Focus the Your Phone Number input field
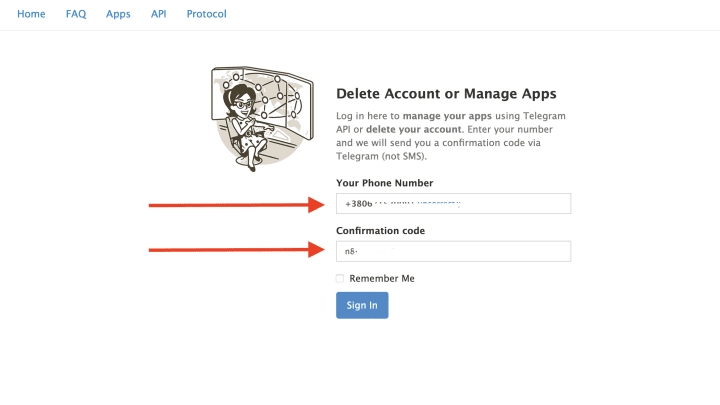The height and width of the screenshot is (405, 720). coord(453,204)
